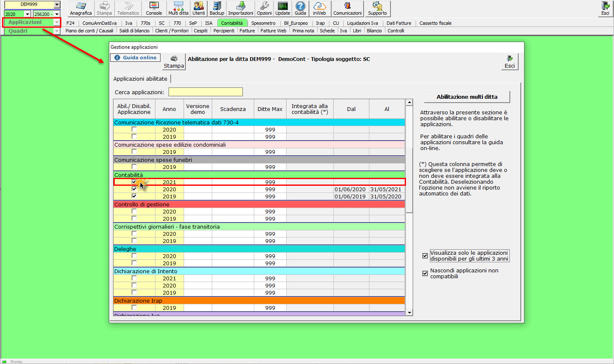The height and width of the screenshot is (364, 614).
Task: Click the applications list scroll down arrow
Action: (409, 312)
